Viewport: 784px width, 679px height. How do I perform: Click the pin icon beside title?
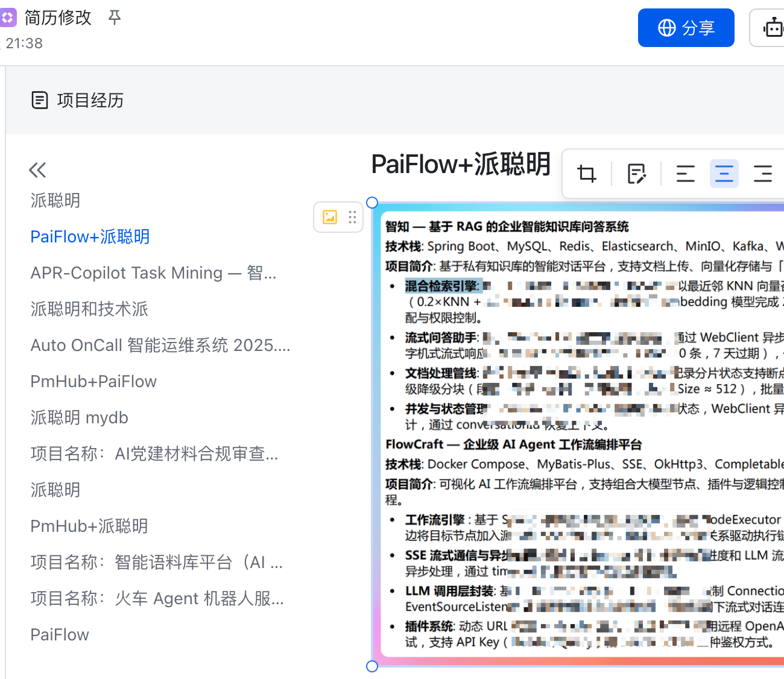click(x=115, y=17)
